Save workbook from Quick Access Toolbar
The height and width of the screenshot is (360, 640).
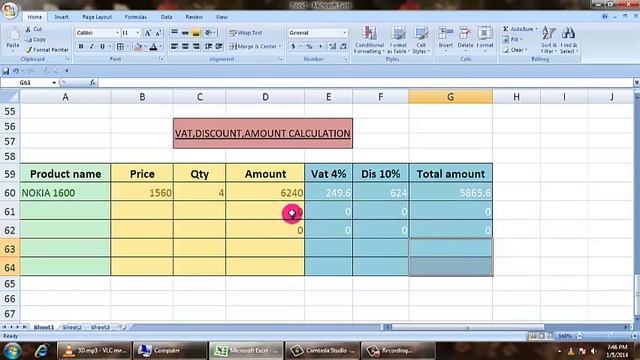5,71
